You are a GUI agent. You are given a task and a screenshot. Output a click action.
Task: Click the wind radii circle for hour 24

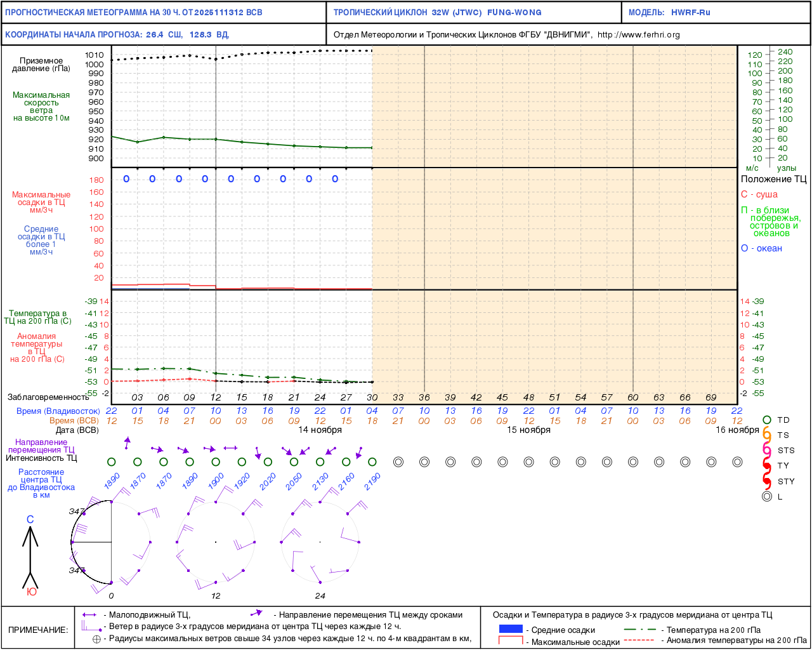click(320, 542)
